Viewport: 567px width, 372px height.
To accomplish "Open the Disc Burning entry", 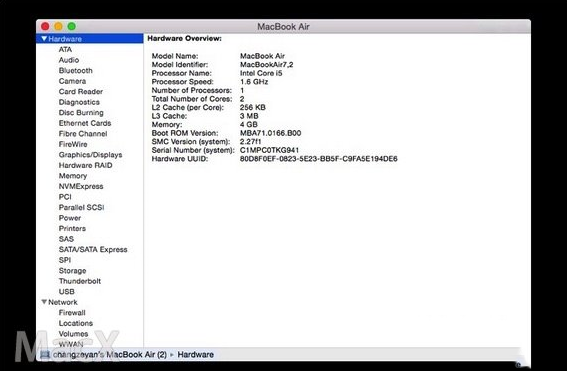I will [x=81, y=113].
